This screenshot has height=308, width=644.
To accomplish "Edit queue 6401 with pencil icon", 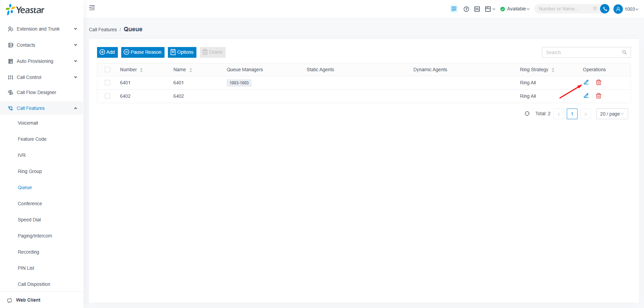I will [x=586, y=82].
